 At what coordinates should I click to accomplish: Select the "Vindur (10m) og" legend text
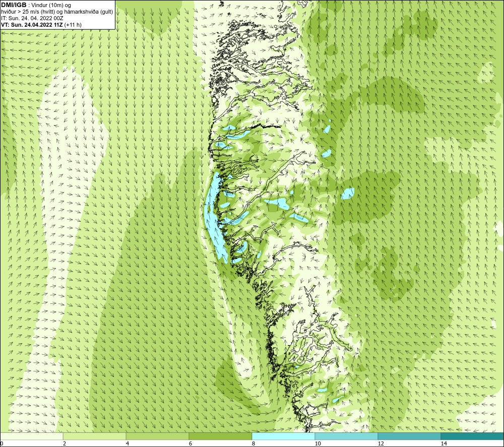tap(51, 6)
